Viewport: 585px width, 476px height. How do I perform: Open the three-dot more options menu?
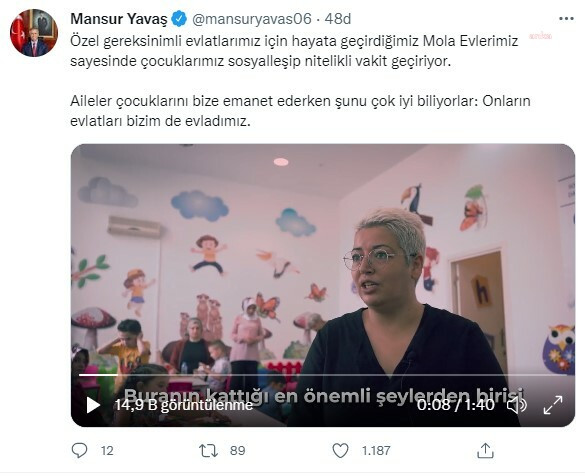point(566,18)
